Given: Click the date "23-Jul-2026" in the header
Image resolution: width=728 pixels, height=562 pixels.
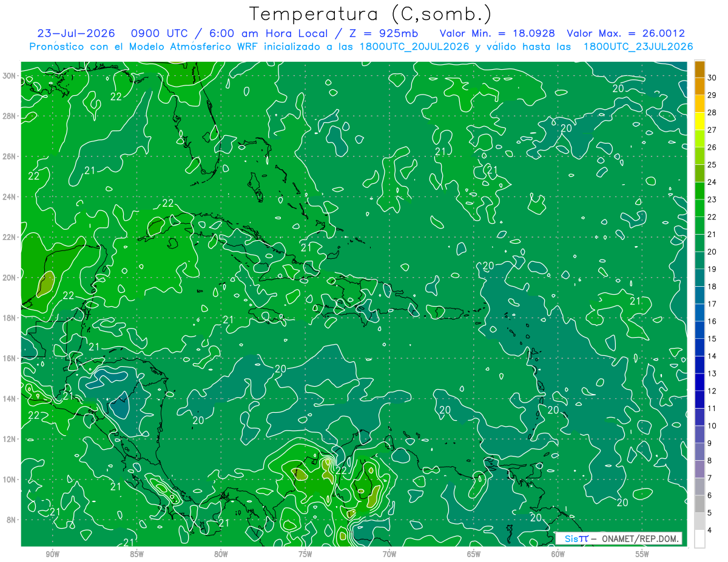Looking at the screenshot, I should pyautogui.click(x=76, y=33).
